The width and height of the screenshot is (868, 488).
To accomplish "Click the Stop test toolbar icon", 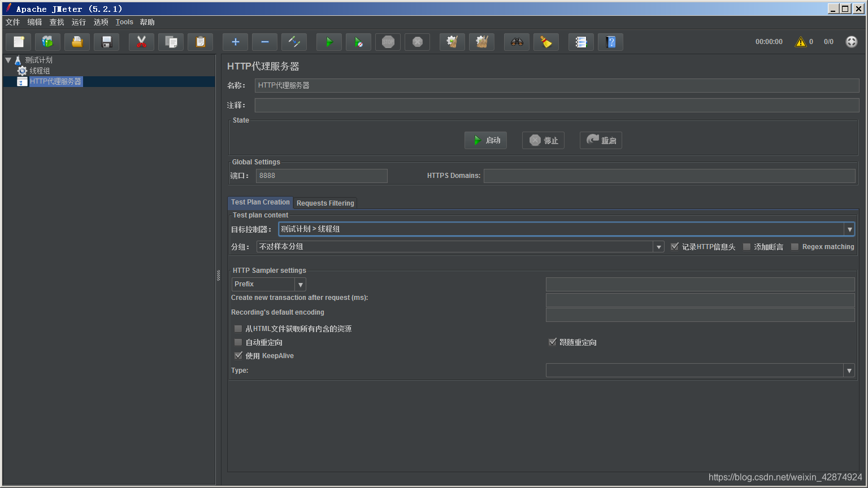I will [388, 42].
